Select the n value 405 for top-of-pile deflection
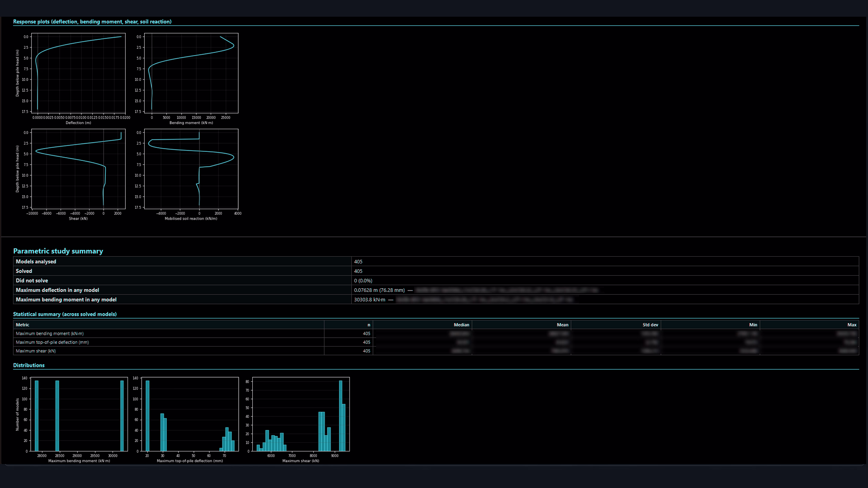 coord(366,343)
